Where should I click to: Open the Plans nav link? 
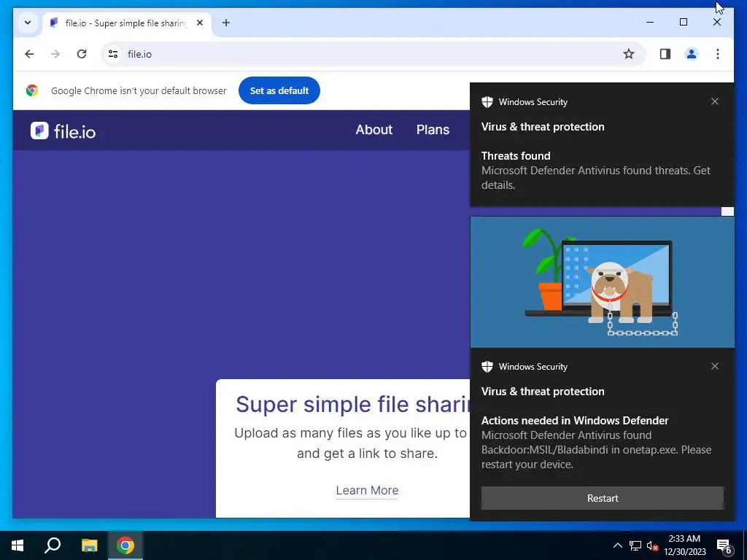click(x=433, y=130)
